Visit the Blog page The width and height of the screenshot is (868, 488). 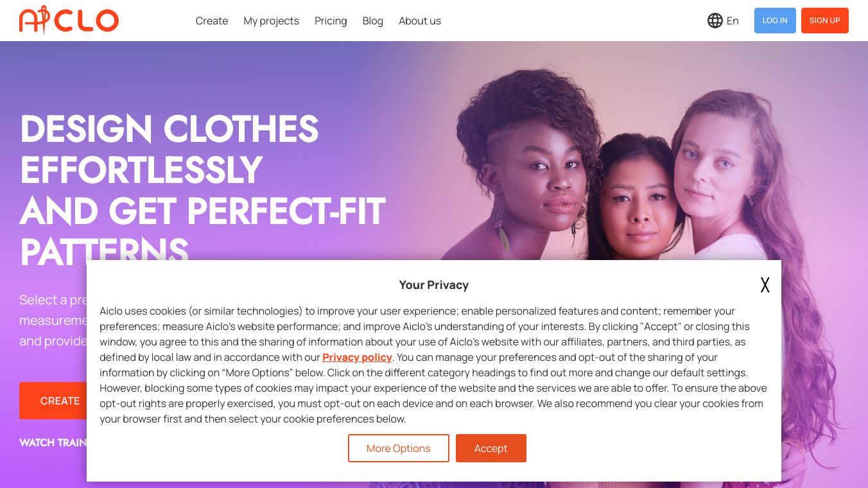(372, 21)
